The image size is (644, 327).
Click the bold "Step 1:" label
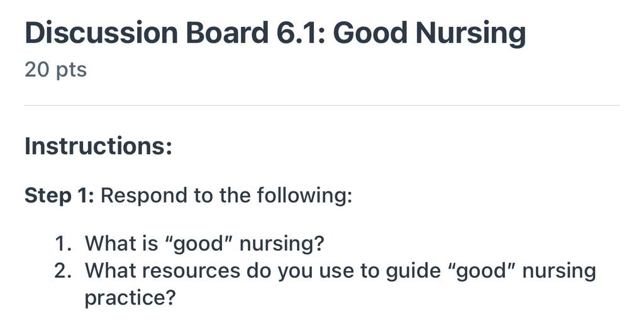[60, 196]
